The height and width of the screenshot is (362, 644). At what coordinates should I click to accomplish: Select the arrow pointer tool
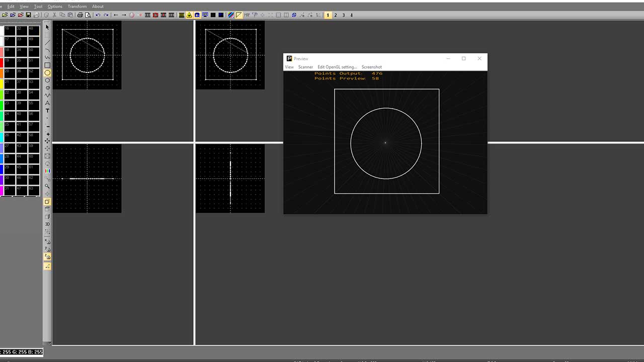[47, 27]
